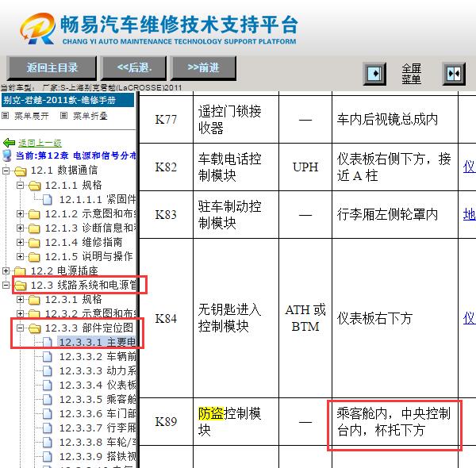Click the 12.1.1 规格 folder icon

(x=34, y=186)
